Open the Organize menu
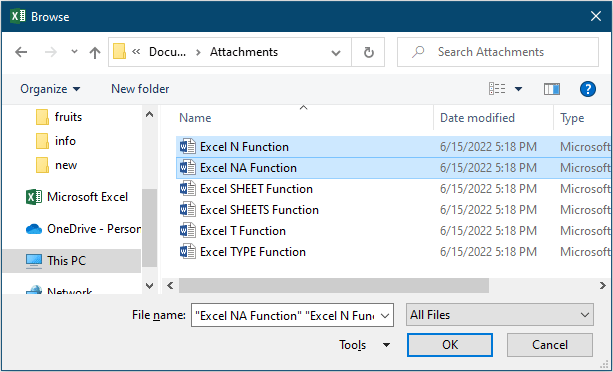Viewport: 613px width, 372px height. click(50, 89)
